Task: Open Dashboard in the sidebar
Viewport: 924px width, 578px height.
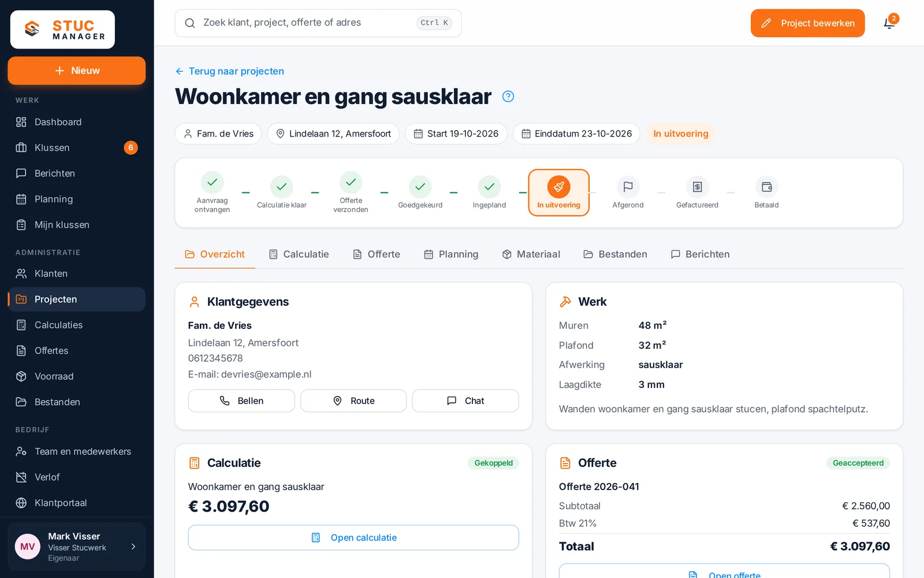Action: tap(76, 122)
